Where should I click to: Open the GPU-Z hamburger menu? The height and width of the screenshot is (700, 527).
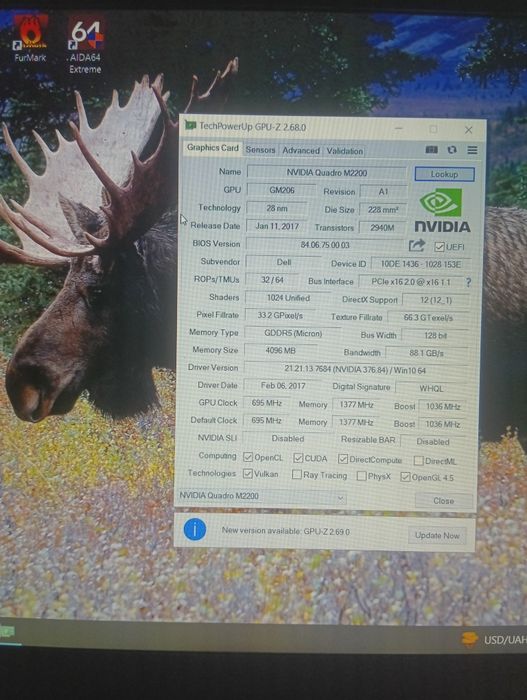[472, 150]
